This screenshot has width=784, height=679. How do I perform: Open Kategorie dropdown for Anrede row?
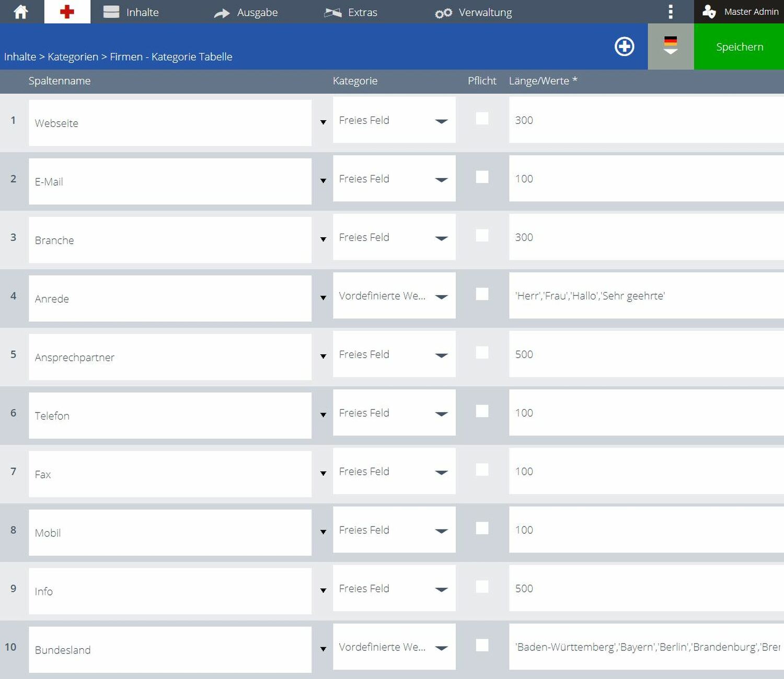(x=394, y=295)
